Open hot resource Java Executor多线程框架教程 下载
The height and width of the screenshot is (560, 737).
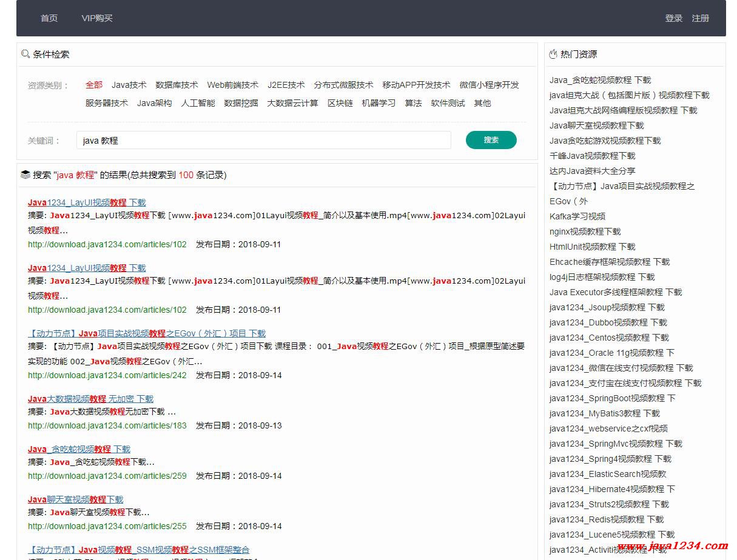tap(616, 292)
